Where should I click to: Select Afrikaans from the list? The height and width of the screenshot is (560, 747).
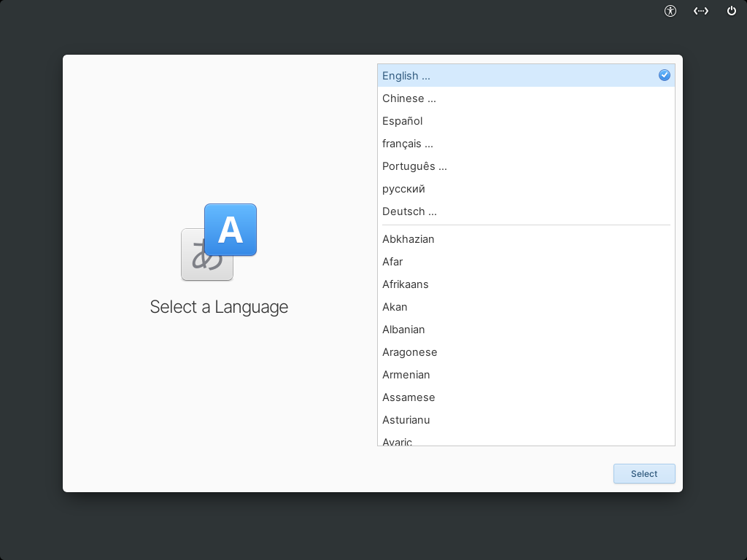[526, 284]
